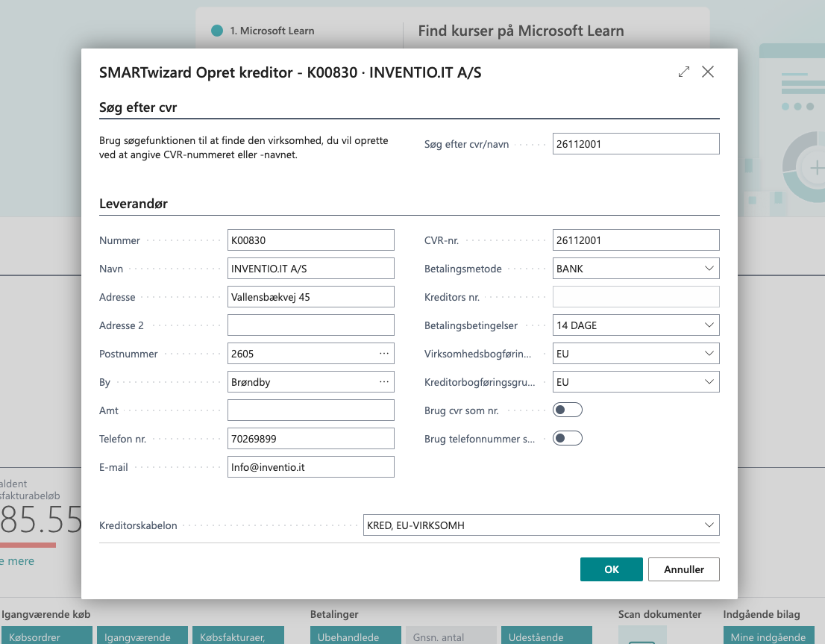
Task: Click the empty Amt field
Action: pyautogui.click(x=310, y=410)
